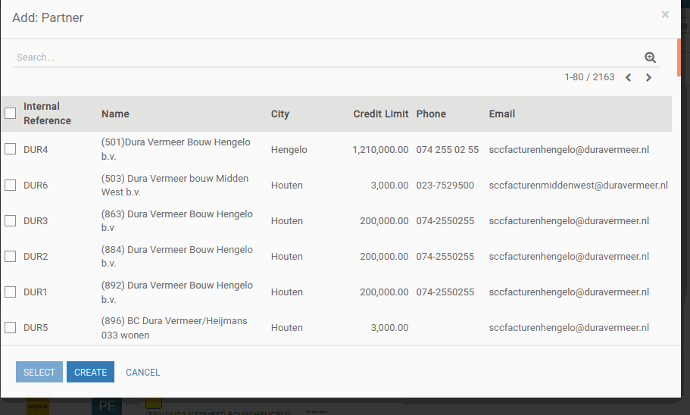Click the DUR2 internal reference cell
The width and height of the screenshot is (690, 415).
point(36,257)
